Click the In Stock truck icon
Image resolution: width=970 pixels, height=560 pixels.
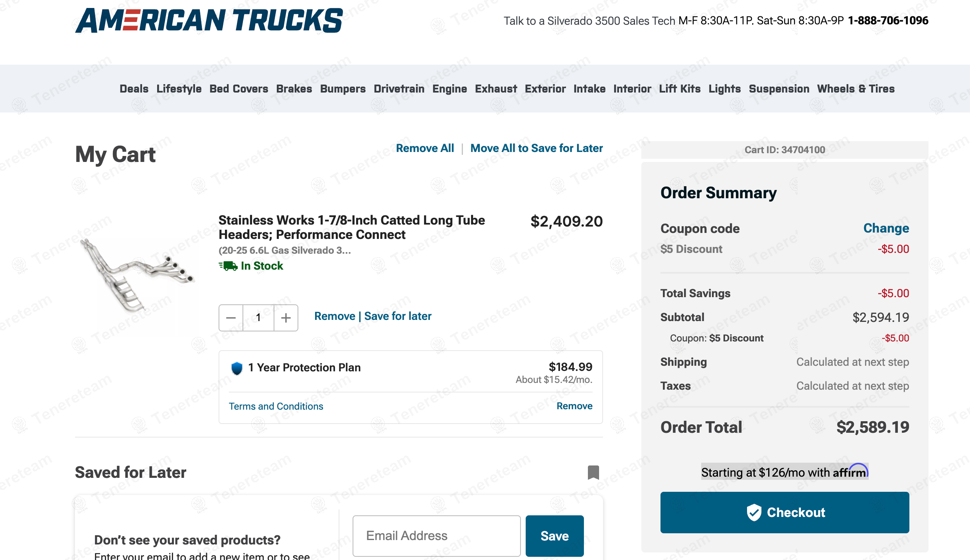point(228,266)
